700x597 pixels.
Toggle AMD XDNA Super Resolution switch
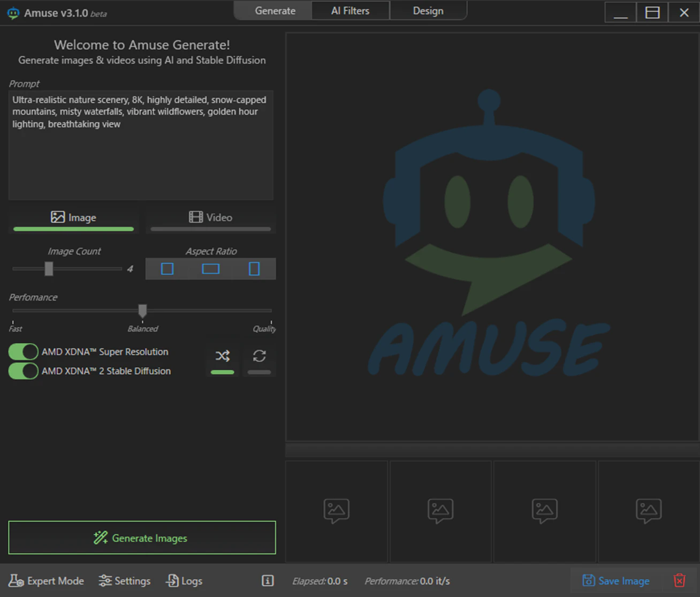pyautogui.click(x=23, y=352)
